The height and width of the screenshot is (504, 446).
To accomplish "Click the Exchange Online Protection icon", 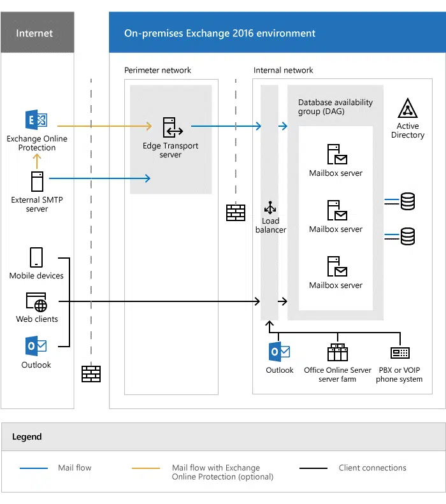I will 36,121.
